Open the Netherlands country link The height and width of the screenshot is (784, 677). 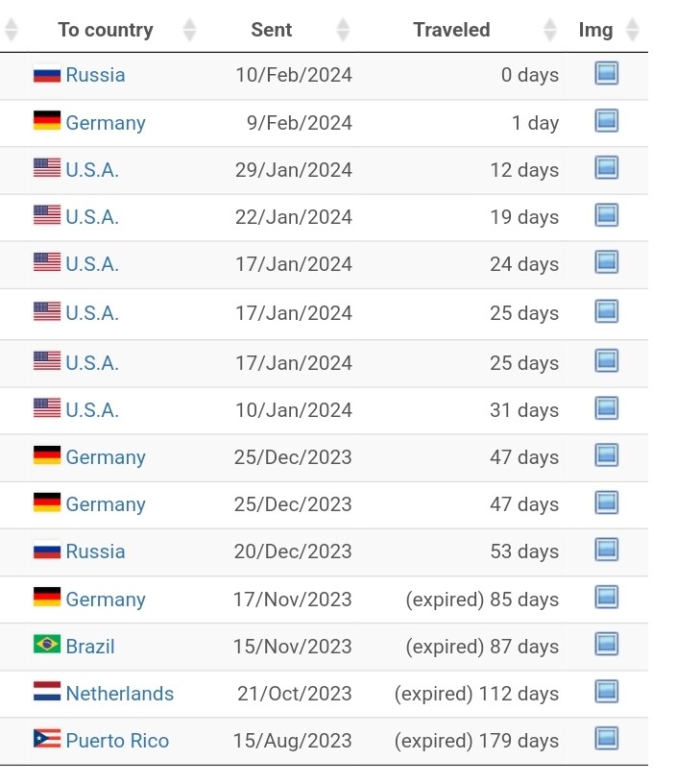[x=120, y=694]
